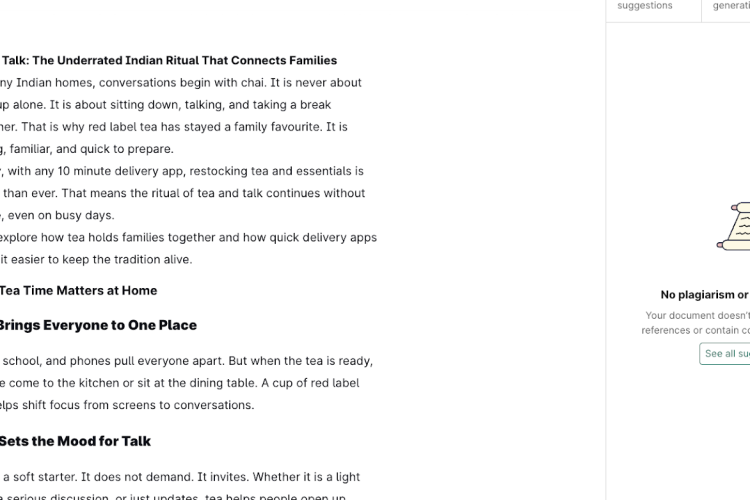The height and width of the screenshot is (500, 750).
Task: Click the scroll illustration icon
Action: coord(734,226)
